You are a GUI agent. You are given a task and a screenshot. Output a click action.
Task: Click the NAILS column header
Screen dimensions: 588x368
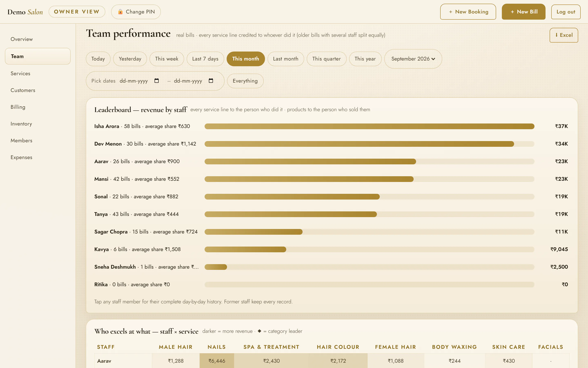[217, 347]
